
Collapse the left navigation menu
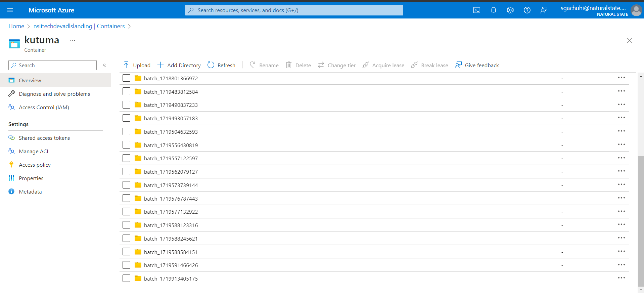point(104,65)
